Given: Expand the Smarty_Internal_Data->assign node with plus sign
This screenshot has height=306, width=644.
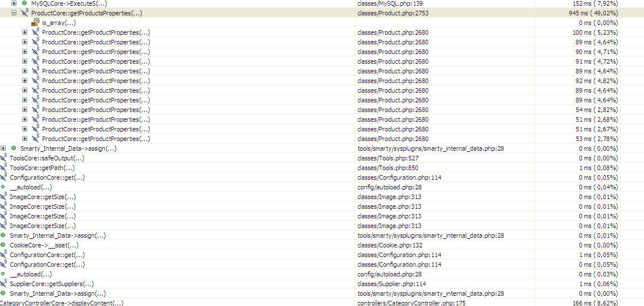Looking at the screenshot, I should (3, 148).
